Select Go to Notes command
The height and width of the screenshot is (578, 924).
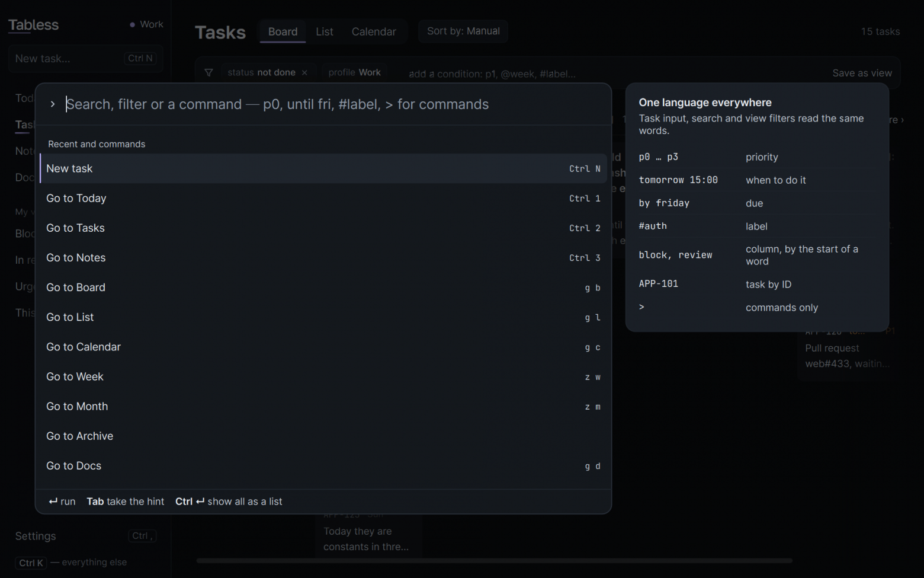323,257
